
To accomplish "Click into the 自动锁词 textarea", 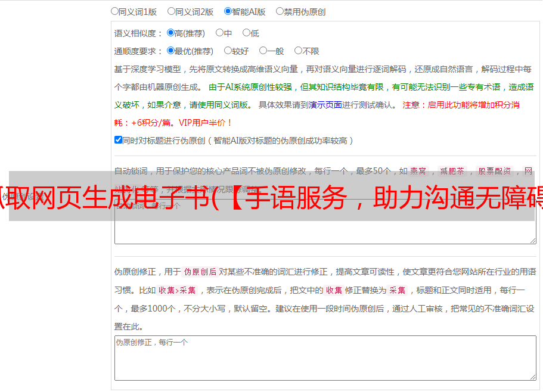I will click(x=325, y=222).
